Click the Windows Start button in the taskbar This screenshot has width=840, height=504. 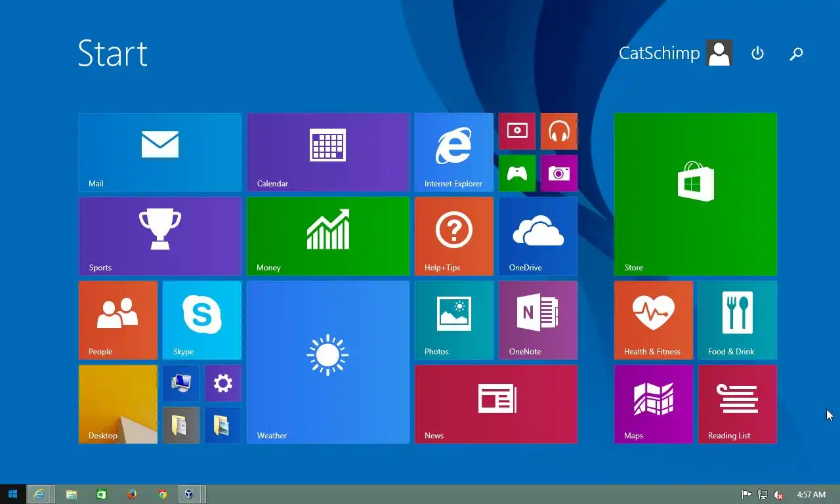point(12,494)
